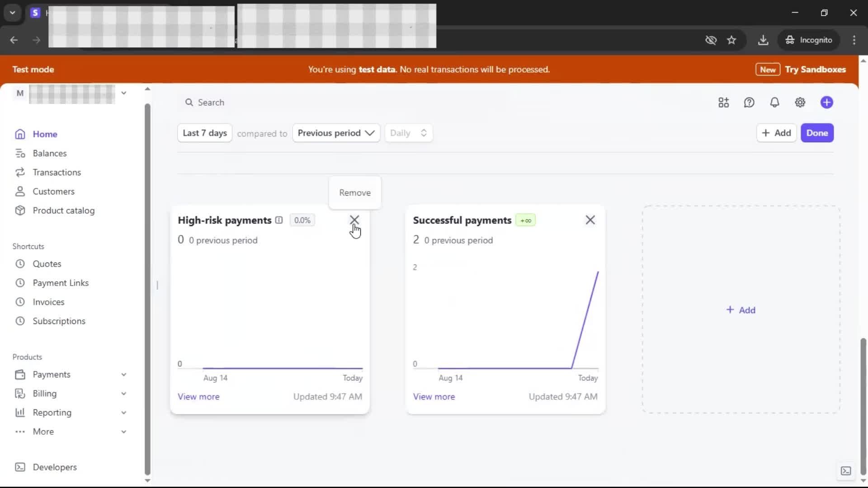
Task: Expand the Billing section chevron
Action: (123, 394)
